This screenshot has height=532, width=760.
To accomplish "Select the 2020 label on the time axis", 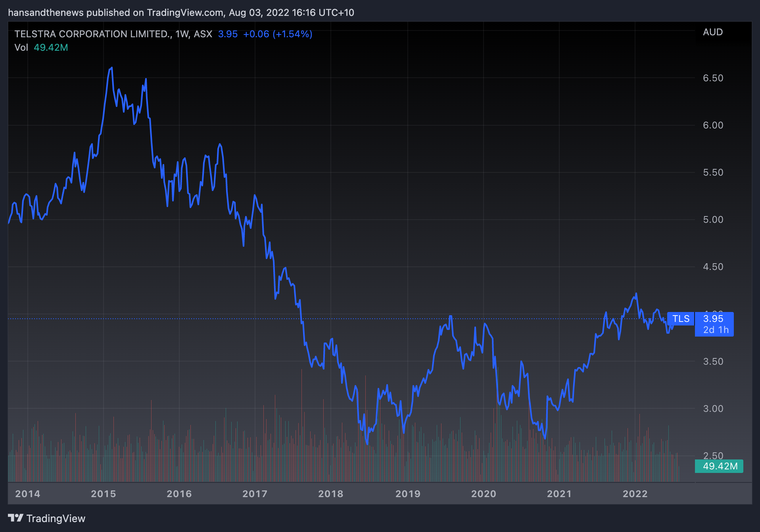I will pyautogui.click(x=484, y=494).
